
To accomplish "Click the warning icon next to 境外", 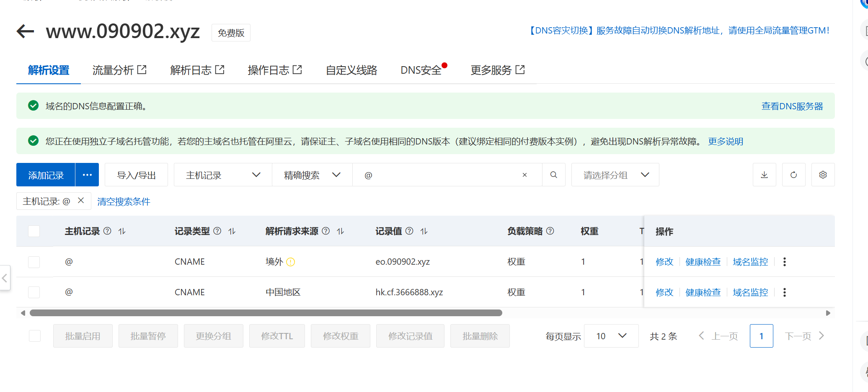I will pyautogui.click(x=291, y=262).
